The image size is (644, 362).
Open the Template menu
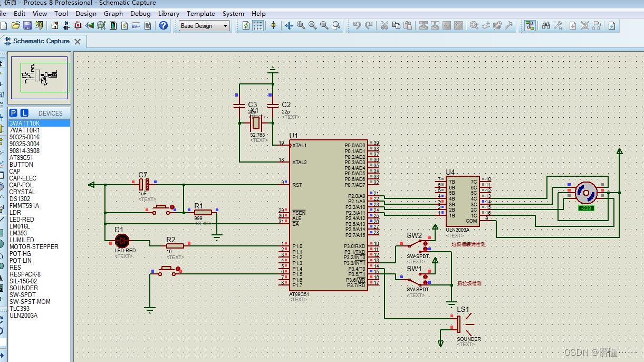coord(201,13)
